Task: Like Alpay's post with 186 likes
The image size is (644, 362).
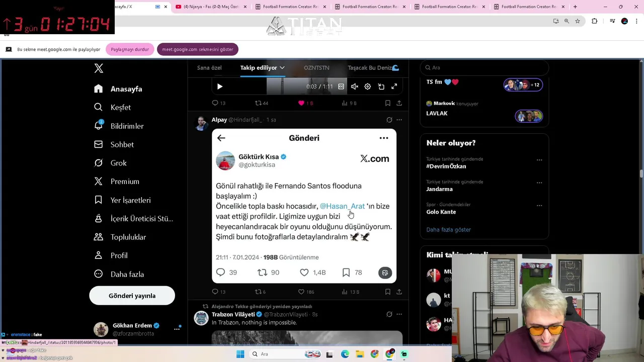Action: click(307, 292)
